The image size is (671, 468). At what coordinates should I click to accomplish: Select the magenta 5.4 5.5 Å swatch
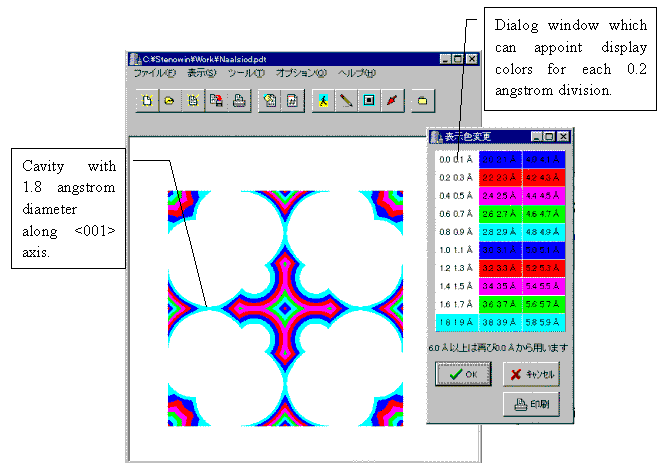tap(544, 286)
